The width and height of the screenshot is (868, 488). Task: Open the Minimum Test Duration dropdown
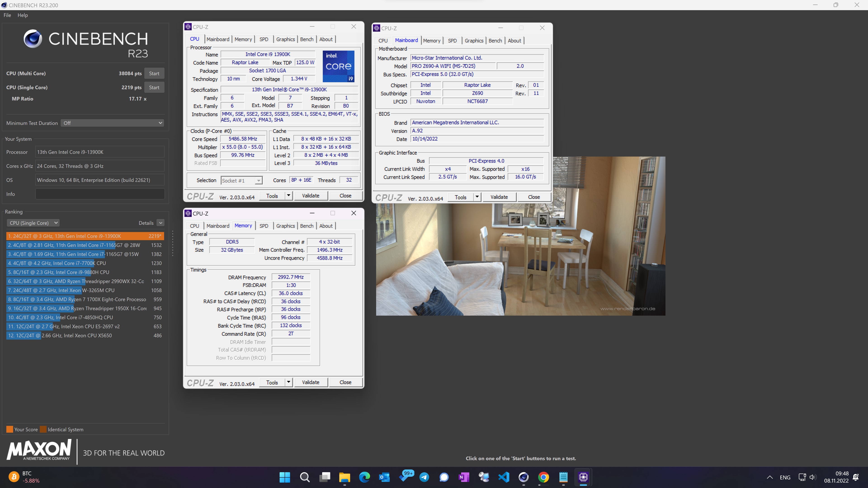click(x=113, y=123)
